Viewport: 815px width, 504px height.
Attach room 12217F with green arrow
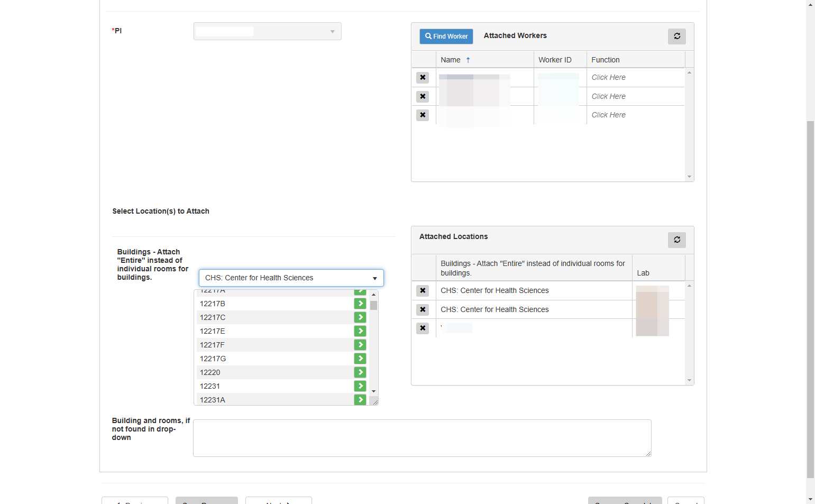(360, 345)
